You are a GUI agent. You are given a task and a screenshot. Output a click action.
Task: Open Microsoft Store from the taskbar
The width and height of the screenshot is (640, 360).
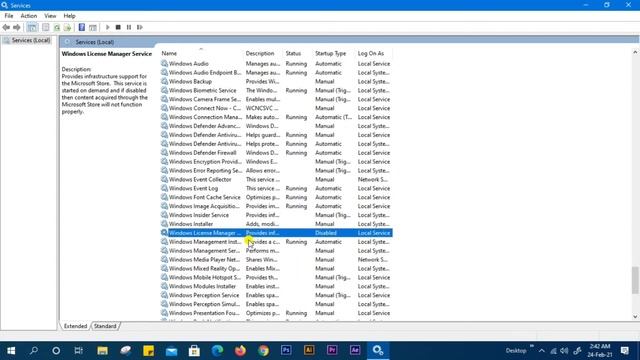tap(194, 350)
